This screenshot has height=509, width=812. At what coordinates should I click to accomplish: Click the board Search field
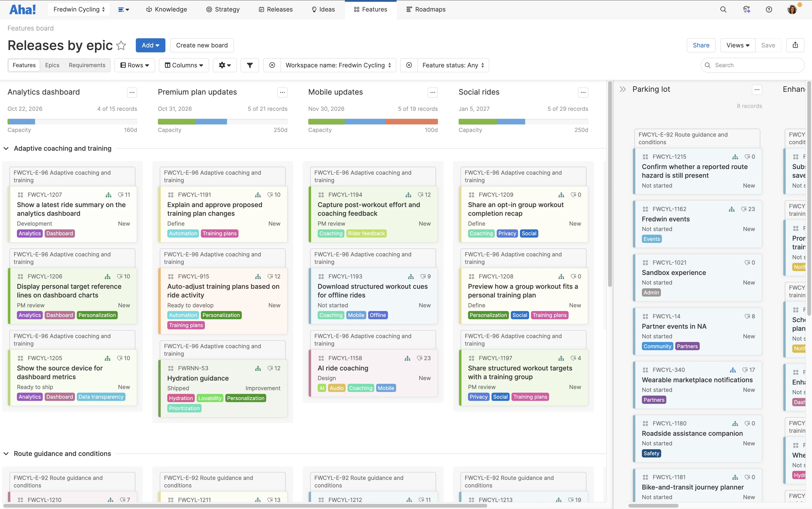click(753, 65)
